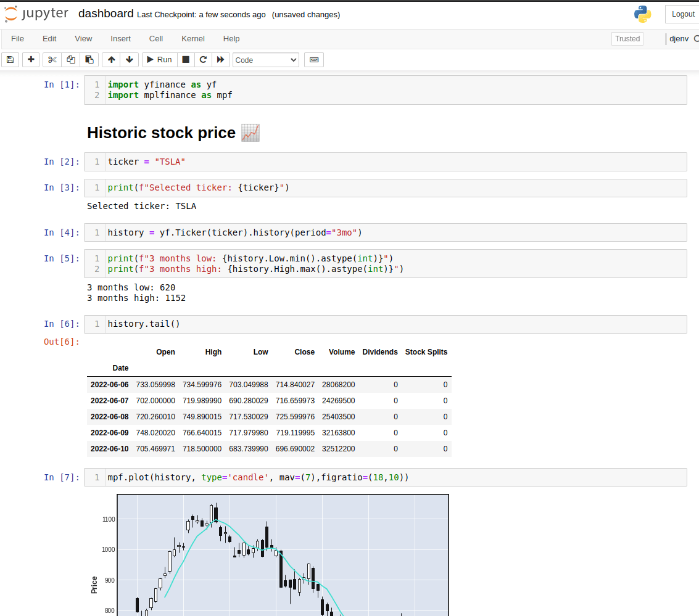Move cell up with up arrow icon
The width and height of the screenshot is (699, 616).
(110, 59)
